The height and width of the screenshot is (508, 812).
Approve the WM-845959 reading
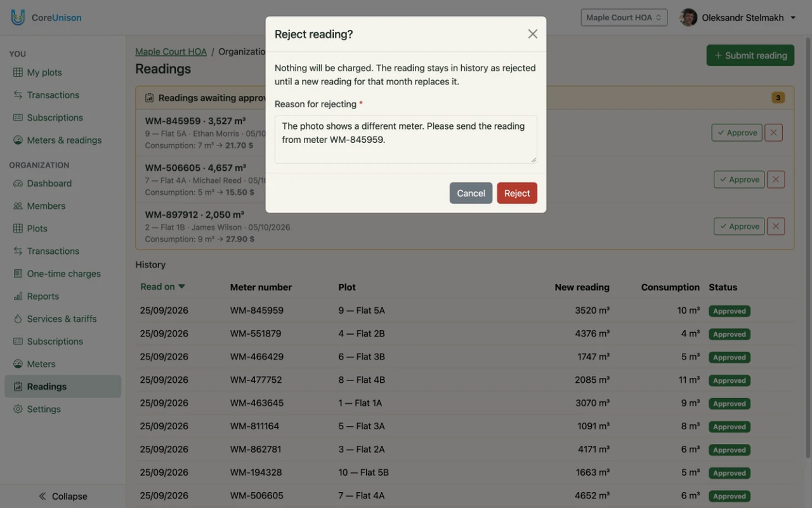pos(737,133)
